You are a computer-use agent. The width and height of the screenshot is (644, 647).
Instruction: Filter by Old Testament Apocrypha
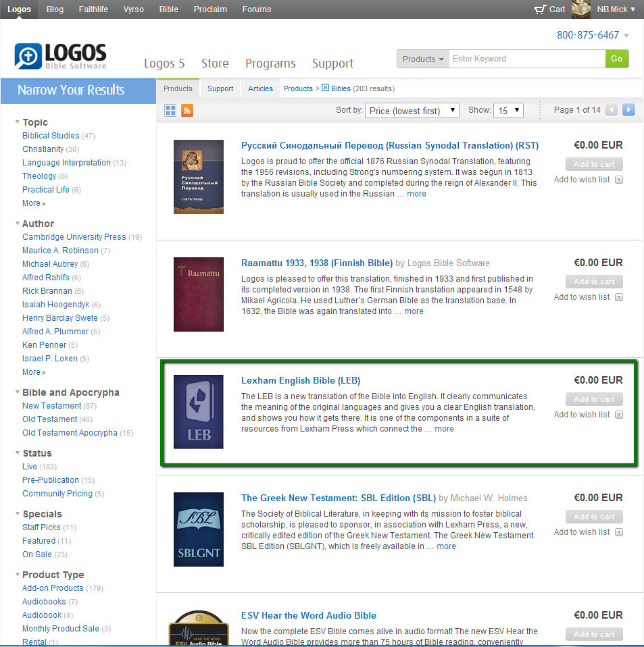click(x=70, y=432)
